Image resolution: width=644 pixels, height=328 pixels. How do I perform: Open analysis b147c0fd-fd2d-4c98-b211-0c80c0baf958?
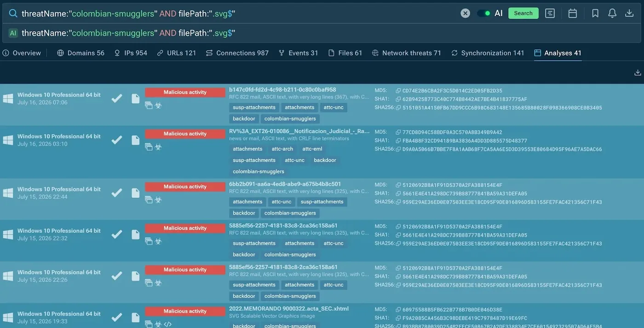282,90
